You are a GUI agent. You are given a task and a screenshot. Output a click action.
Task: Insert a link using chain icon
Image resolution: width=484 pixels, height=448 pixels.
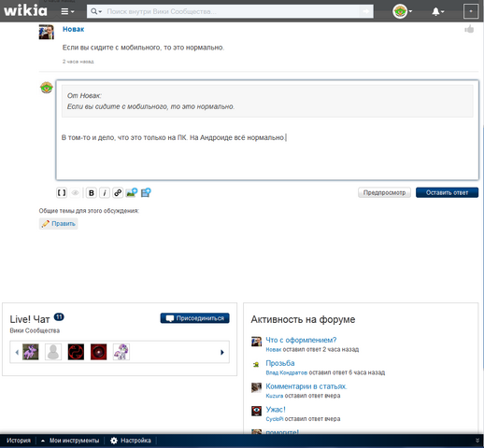[118, 193]
